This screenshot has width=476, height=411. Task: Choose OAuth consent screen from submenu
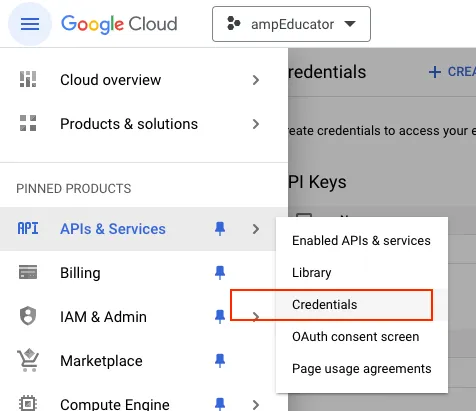362,337
